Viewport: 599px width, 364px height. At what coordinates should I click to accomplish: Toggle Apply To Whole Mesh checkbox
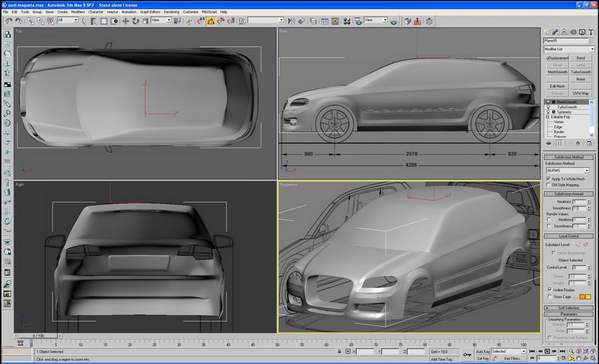tap(548, 179)
